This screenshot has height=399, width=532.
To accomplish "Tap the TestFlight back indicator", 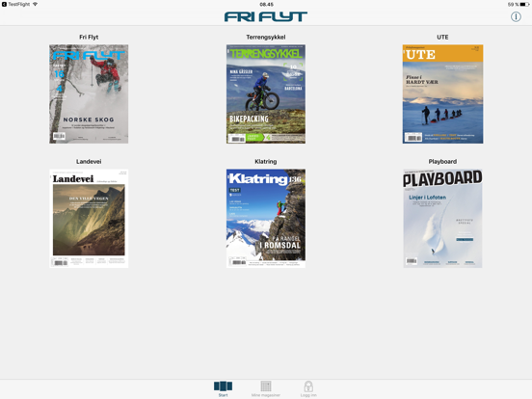I will [16, 4].
